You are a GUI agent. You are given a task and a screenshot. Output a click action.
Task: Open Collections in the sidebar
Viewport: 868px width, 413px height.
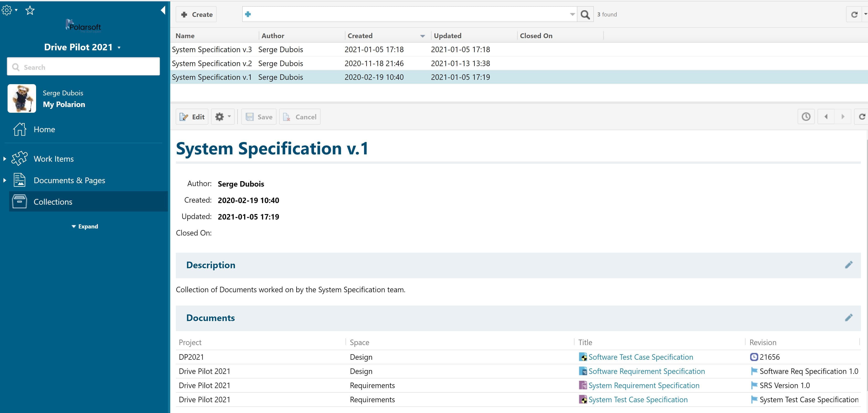click(53, 202)
